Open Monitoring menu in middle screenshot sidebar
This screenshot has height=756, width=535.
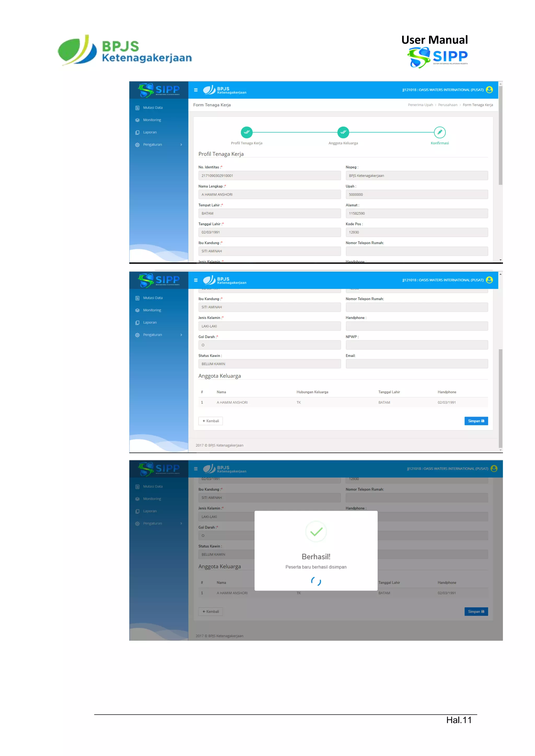click(152, 310)
